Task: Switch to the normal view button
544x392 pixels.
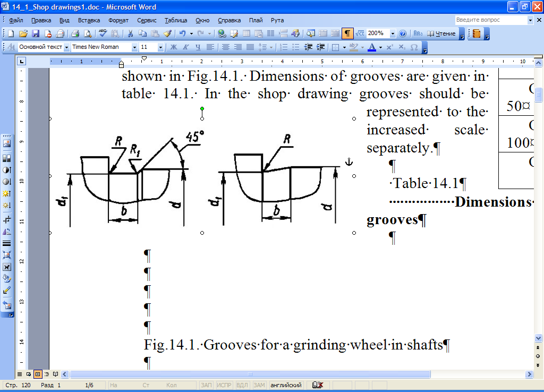Action: click(20, 374)
